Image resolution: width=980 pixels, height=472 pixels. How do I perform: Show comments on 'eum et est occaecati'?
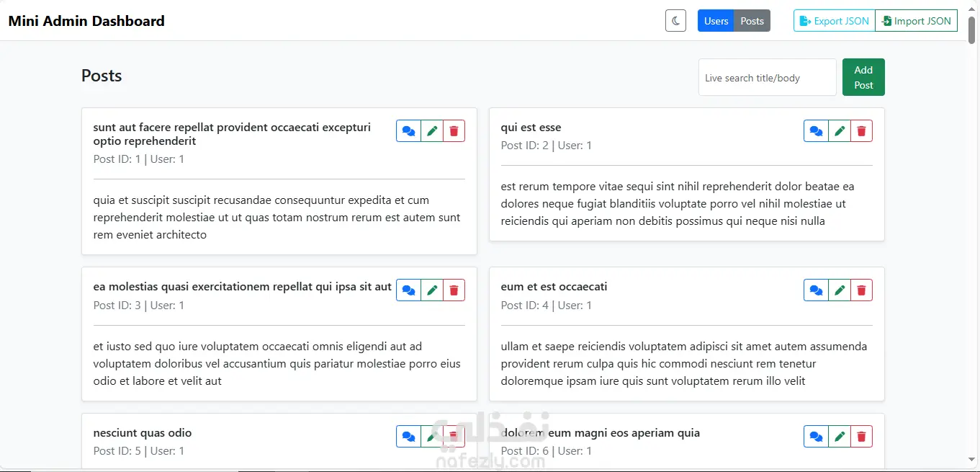[x=816, y=290]
